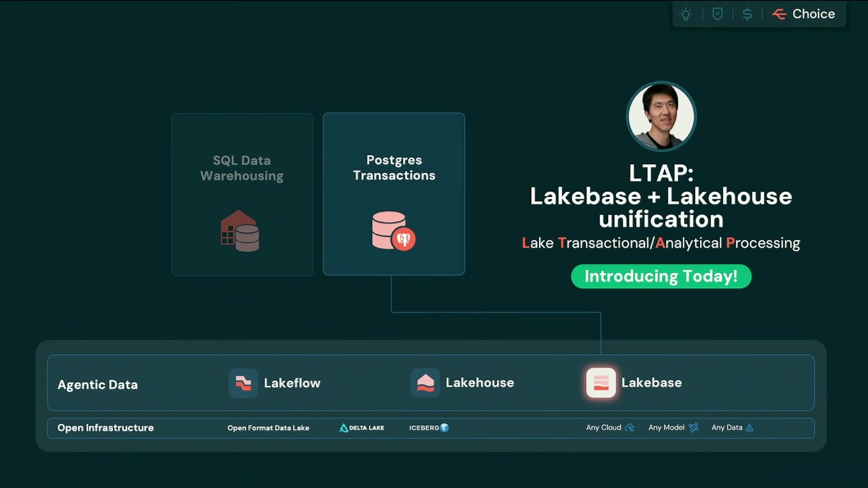The width and height of the screenshot is (868, 488).
Task: Click the SQL warehouse house-database icon
Action: coord(240,231)
